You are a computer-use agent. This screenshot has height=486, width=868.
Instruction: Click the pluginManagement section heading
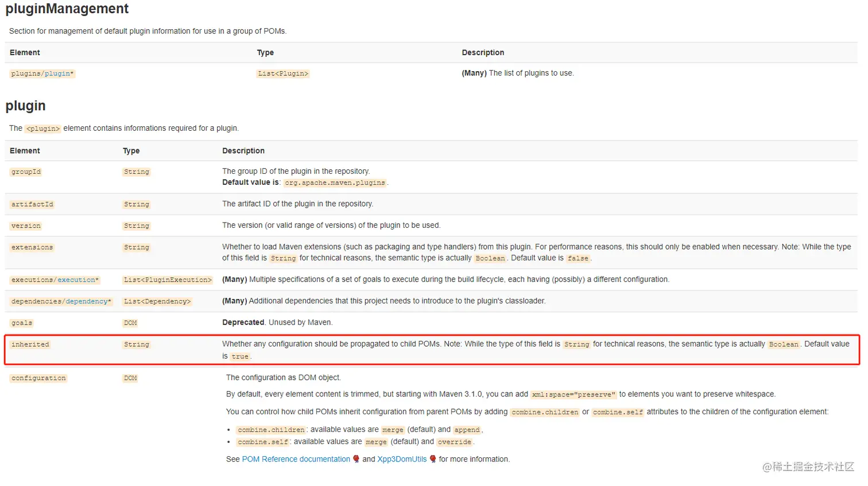67,9
